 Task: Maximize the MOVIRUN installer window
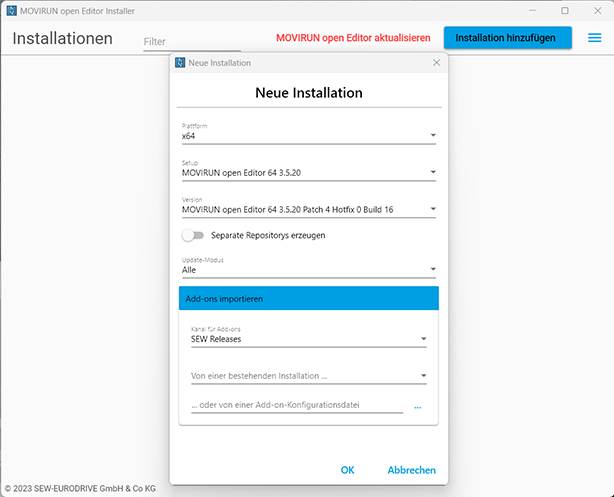[564, 10]
